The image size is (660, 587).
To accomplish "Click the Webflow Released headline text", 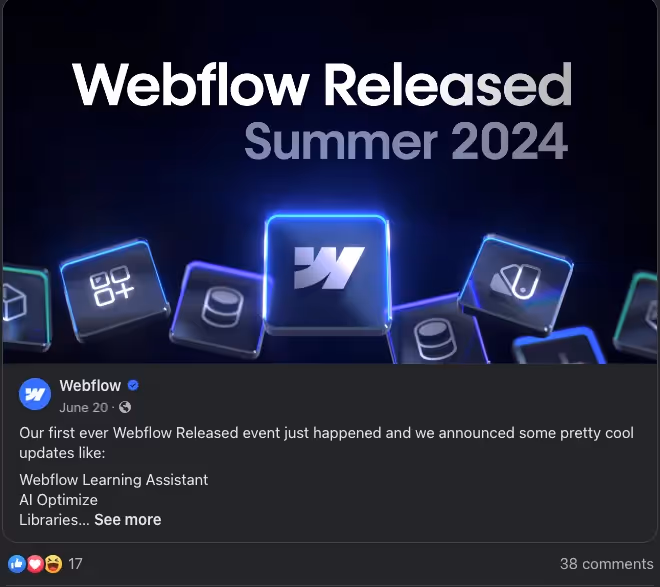I will tap(322, 84).
